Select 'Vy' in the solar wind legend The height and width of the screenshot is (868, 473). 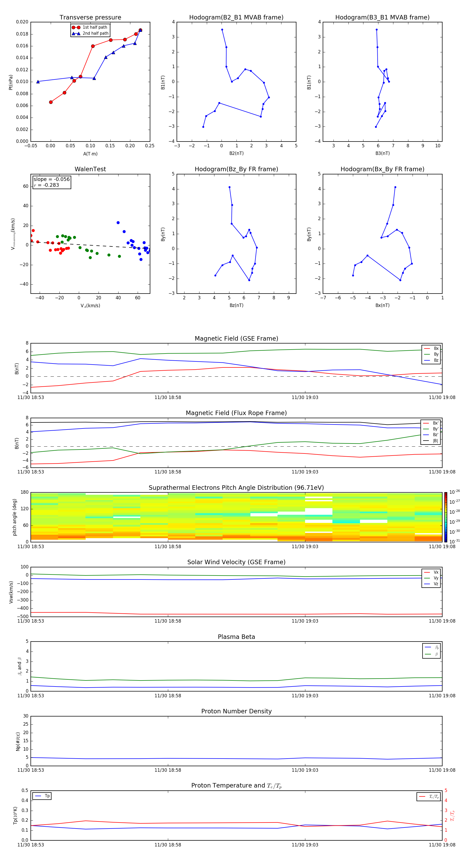point(431,578)
